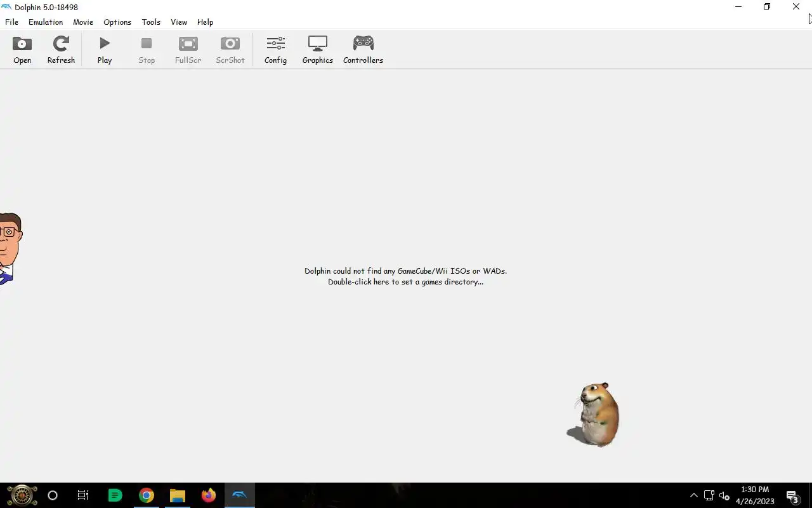
Task: Close the Dolphin window
Action: 796,7
